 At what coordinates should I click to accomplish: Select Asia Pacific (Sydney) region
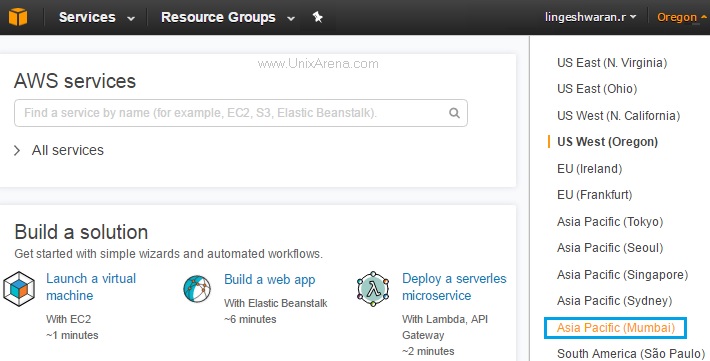614,301
